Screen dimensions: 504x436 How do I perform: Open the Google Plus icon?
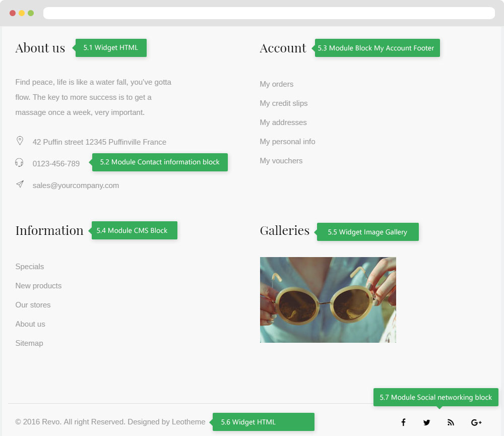[x=476, y=422]
